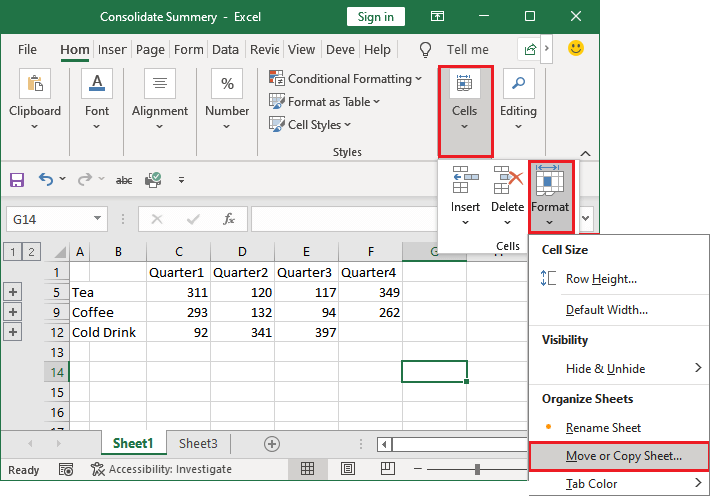
Task: Click the confirm entry checkmark icon
Action: click(193, 219)
